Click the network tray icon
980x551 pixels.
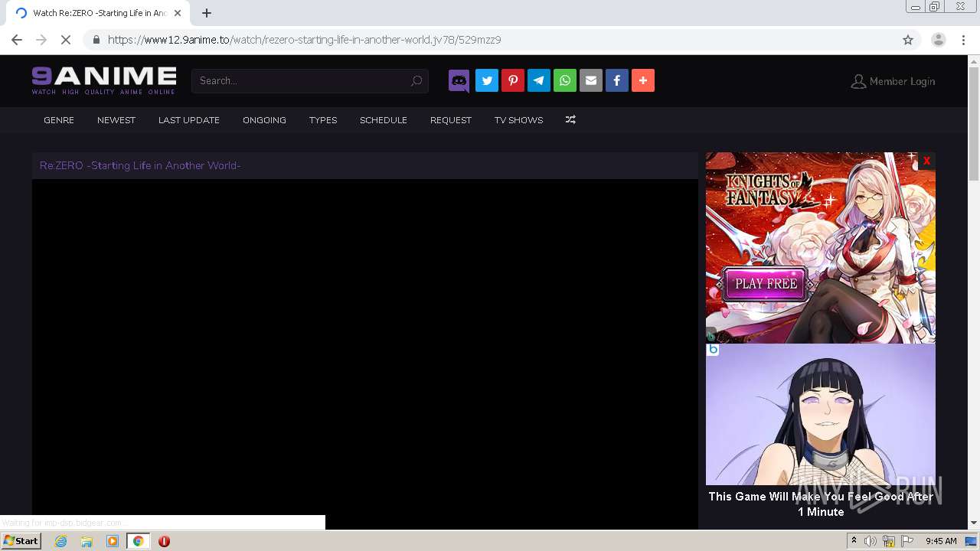[888, 541]
